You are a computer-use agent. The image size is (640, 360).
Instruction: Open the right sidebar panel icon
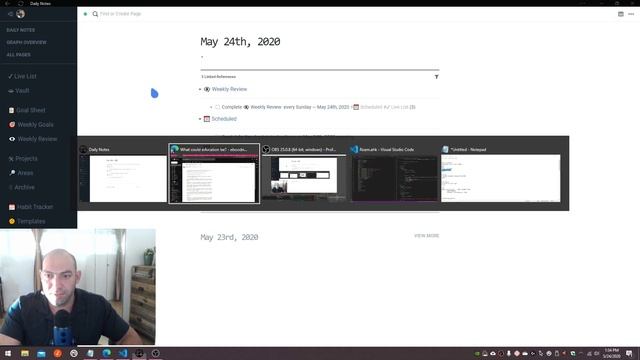tap(620, 14)
